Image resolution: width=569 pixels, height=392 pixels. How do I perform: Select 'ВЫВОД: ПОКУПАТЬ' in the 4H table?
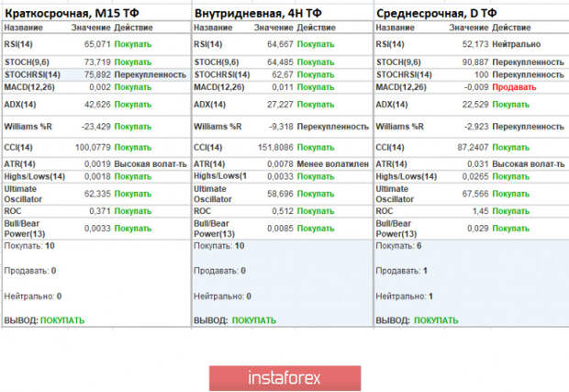pyautogui.click(x=235, y=320)
